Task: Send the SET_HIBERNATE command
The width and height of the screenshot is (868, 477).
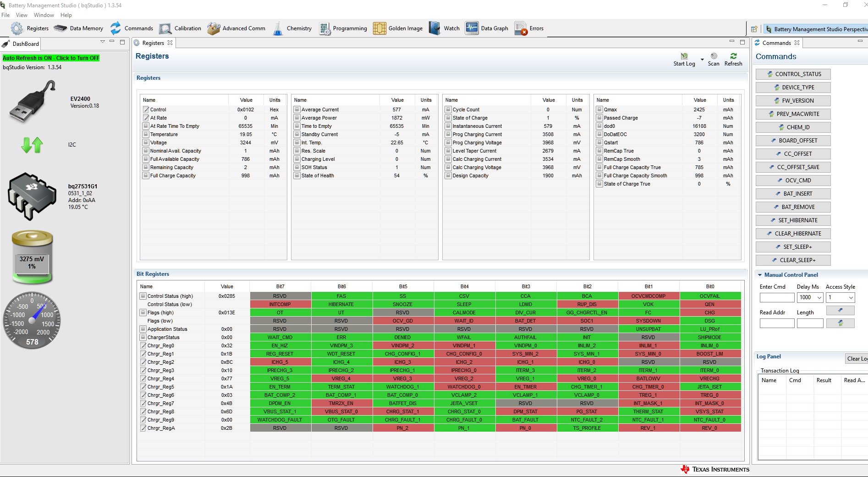Action: 793,220
